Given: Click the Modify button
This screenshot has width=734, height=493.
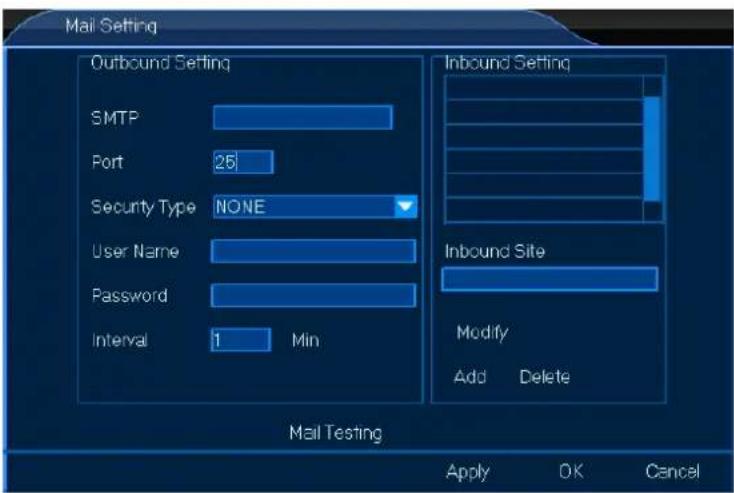Looking at the screenshot, I should pyautogui.click(x=483, y=333).
